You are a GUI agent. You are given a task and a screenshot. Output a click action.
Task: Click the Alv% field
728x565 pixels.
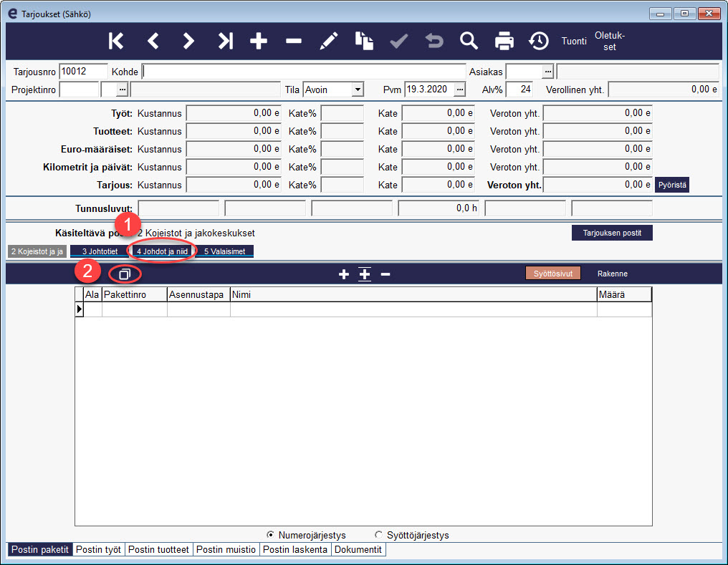coord(519,90)
